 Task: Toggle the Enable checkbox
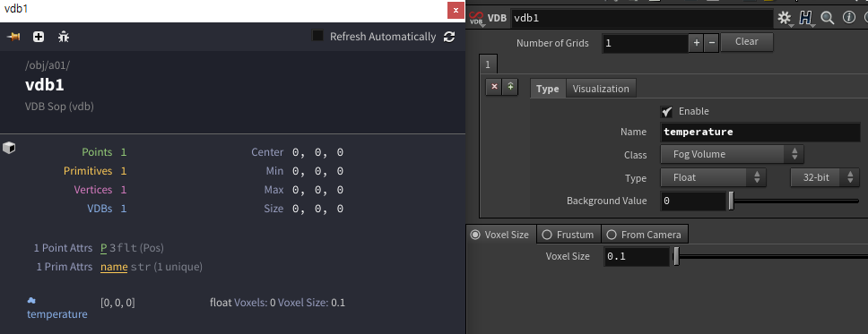click(x=667, y=112)
